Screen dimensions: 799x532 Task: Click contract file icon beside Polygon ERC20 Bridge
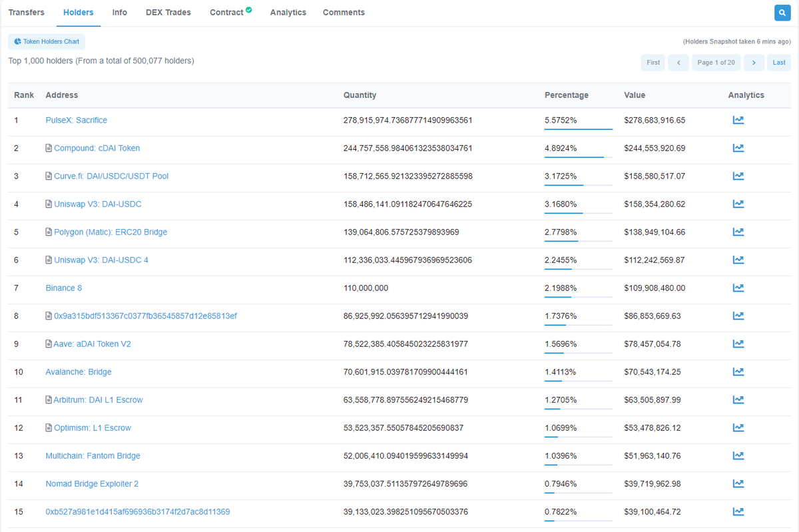click(x=49, y=232)
